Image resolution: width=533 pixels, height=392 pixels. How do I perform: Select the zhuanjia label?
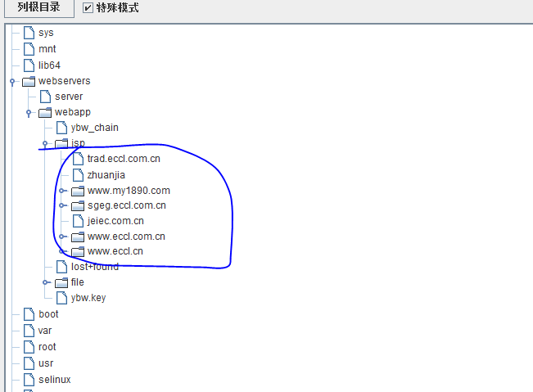[x=106, y=175]
